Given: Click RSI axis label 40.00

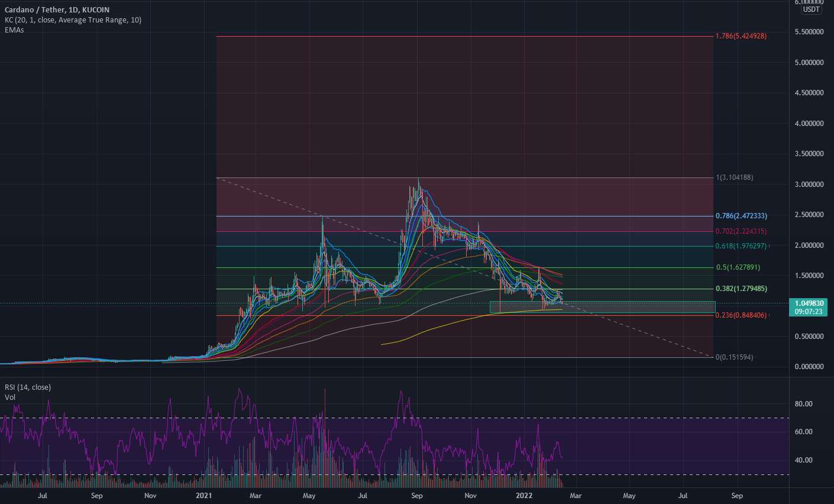Looking at the screenshot, I should (803, 460).
